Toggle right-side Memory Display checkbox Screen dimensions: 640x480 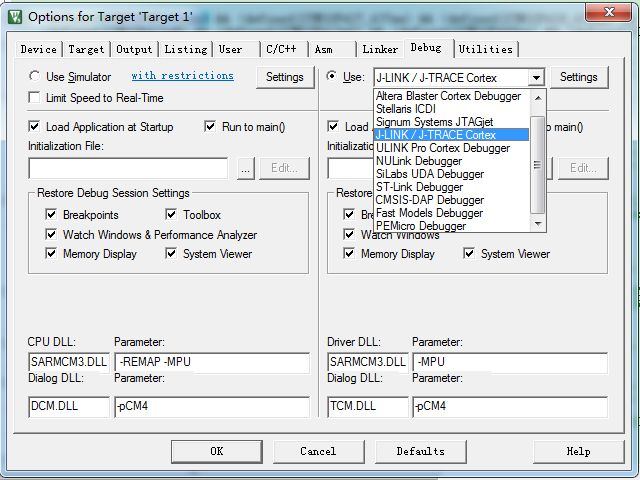point(349,253)
